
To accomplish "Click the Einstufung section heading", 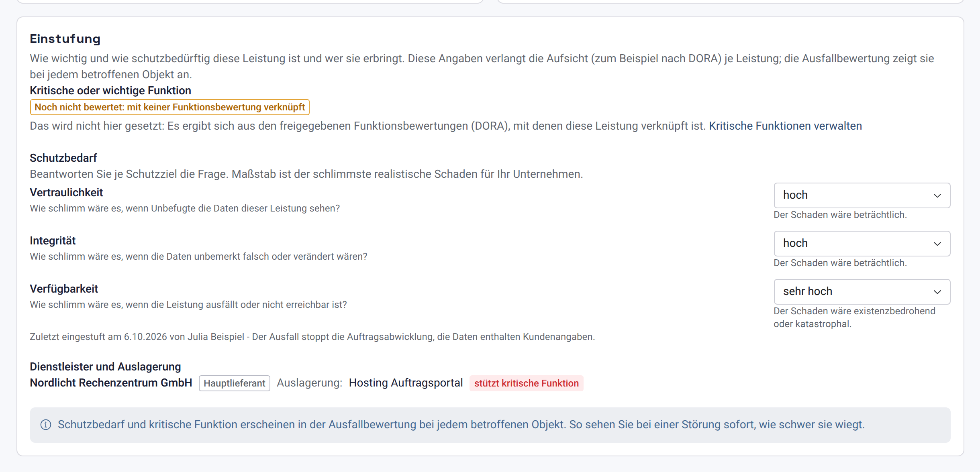I will point(65,39).
